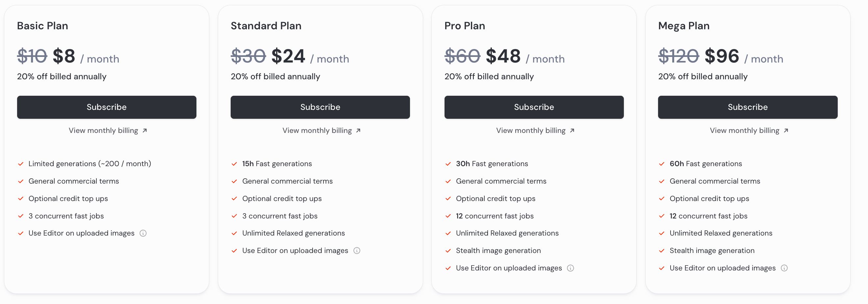Click info icon beside Mega Plan editor feature

pos(784,268)
